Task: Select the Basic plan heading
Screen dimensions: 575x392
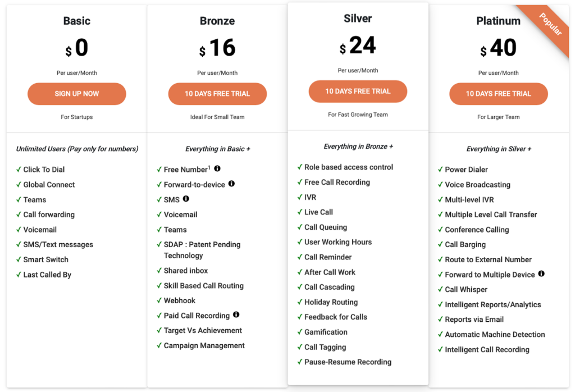Action: click(77, 21)
